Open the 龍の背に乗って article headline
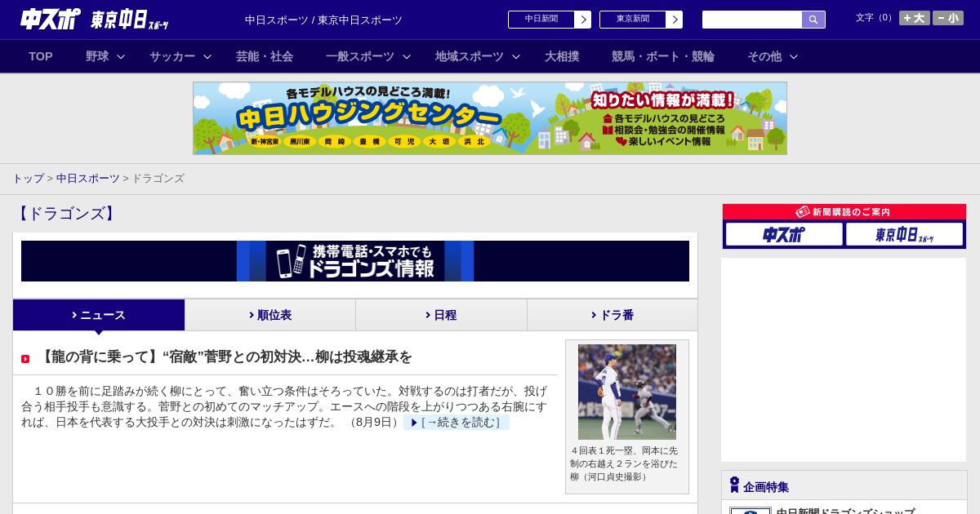The width and height of the screenshot is (980, 514). (x=225, y=357)
